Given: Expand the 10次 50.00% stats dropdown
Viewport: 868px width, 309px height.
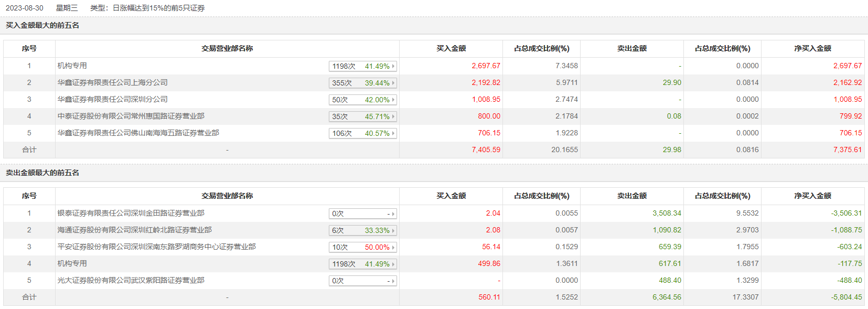Looking at the screenshot, I should pos(362,247).
